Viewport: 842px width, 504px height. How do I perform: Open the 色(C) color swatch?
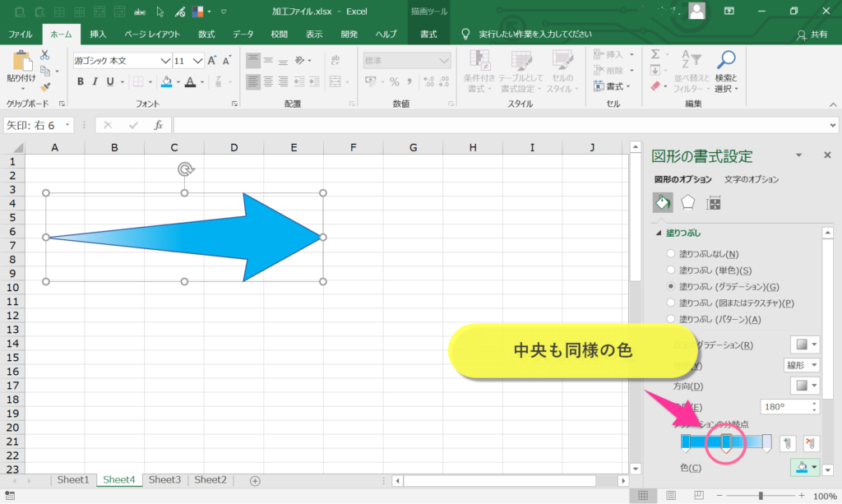point(804,467)
